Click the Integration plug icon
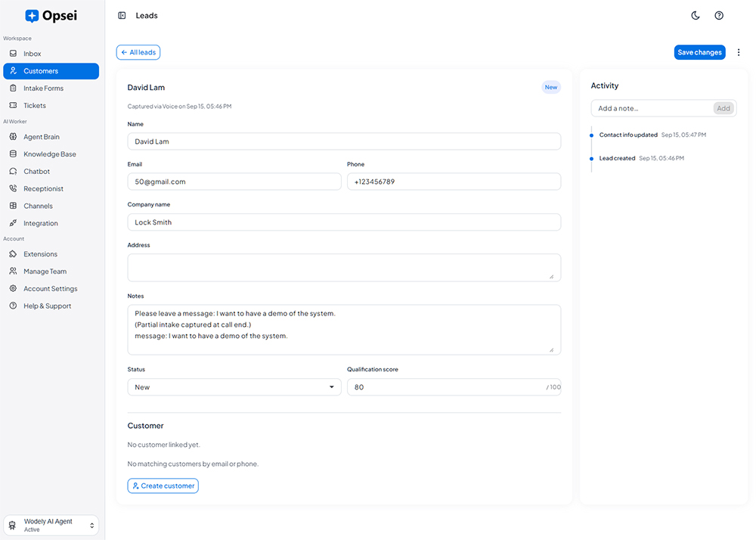The height and width of the screenshot is (540, 756). click(13, 223)
